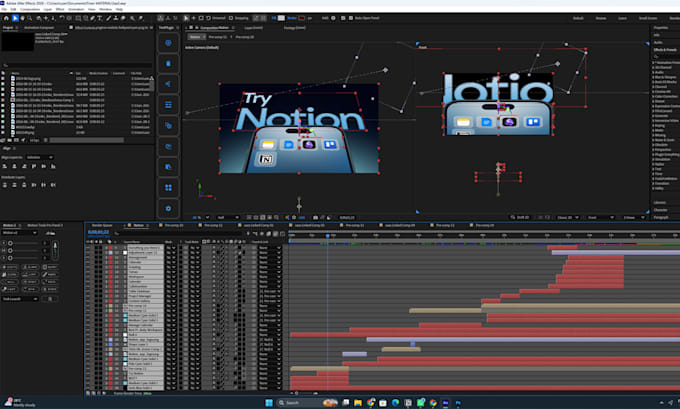Toggle Hide Shy Layers in the timeline
The height and width of the screenshot is (409, 680).
(262, 234)
